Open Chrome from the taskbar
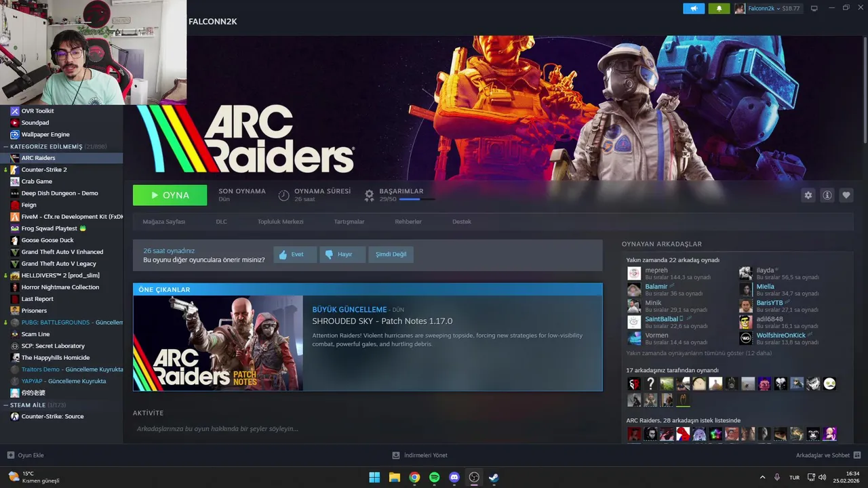 [414, 477]
